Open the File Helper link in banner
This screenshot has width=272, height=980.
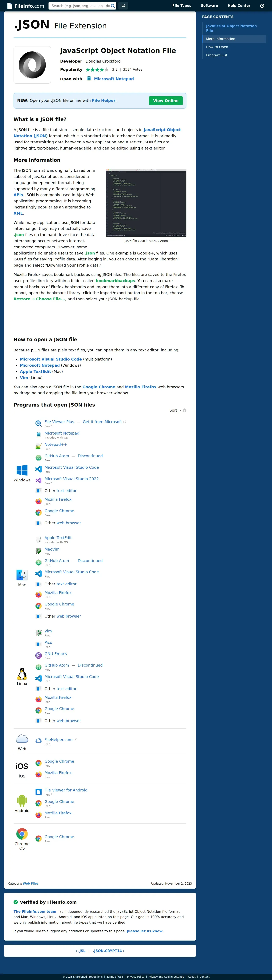[104, 101]
